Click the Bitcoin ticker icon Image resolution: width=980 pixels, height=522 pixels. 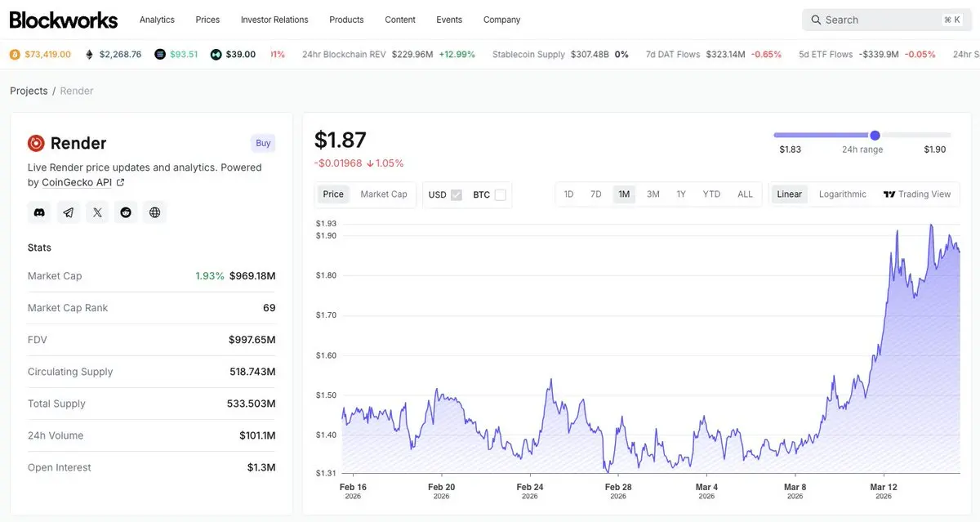coord(14,55)
